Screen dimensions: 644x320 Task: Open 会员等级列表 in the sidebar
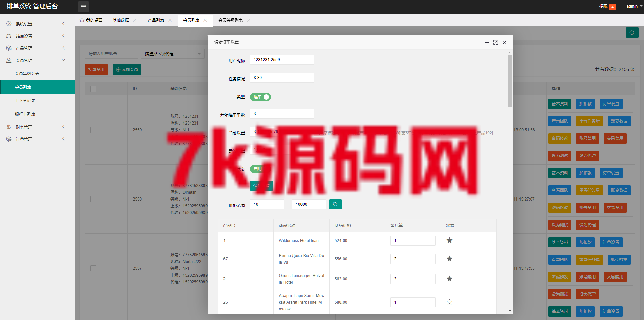coord(27,74)
